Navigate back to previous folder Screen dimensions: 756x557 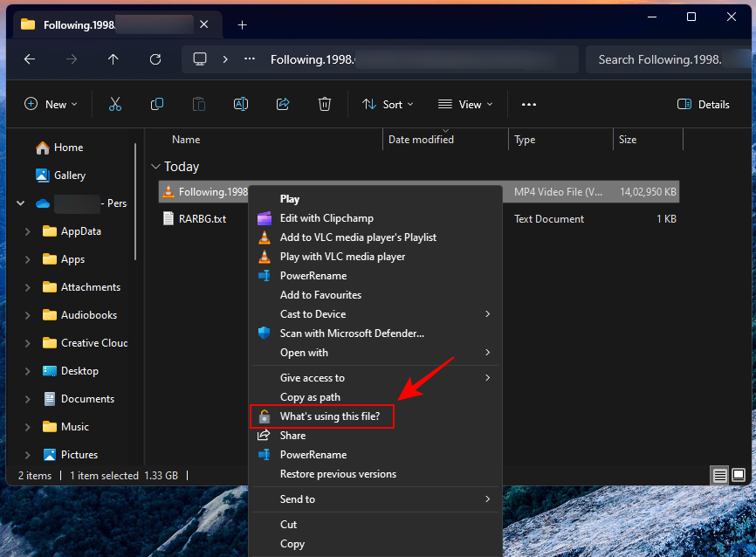(x=30, y=59)
